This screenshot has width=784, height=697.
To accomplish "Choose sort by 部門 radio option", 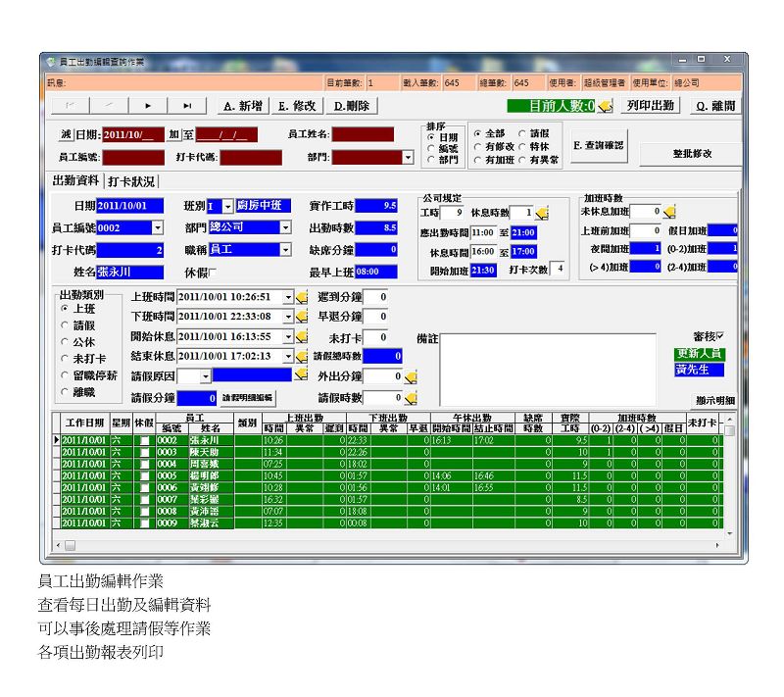I will click(431, 159).
